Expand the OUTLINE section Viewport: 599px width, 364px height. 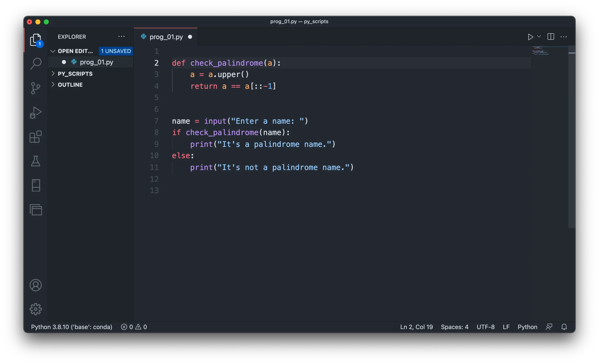click(x=70, y=85)
